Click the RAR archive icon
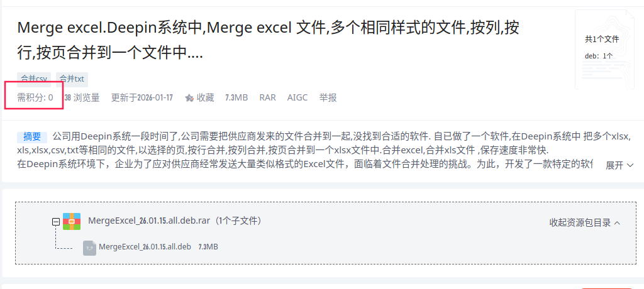 [x=72, y=221]
